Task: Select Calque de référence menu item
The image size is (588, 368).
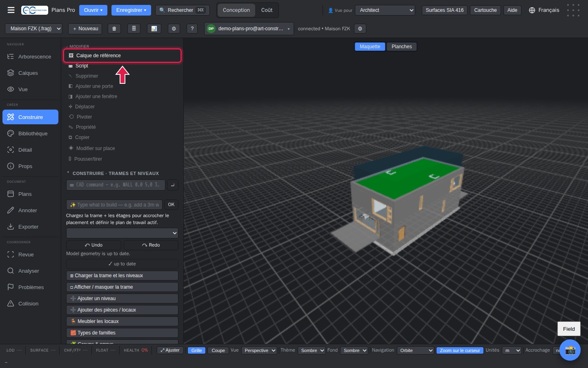Action: 122,56
